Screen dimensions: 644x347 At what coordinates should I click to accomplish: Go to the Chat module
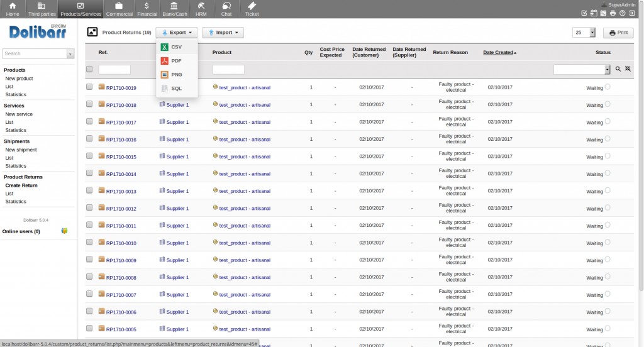pos(226,9)
